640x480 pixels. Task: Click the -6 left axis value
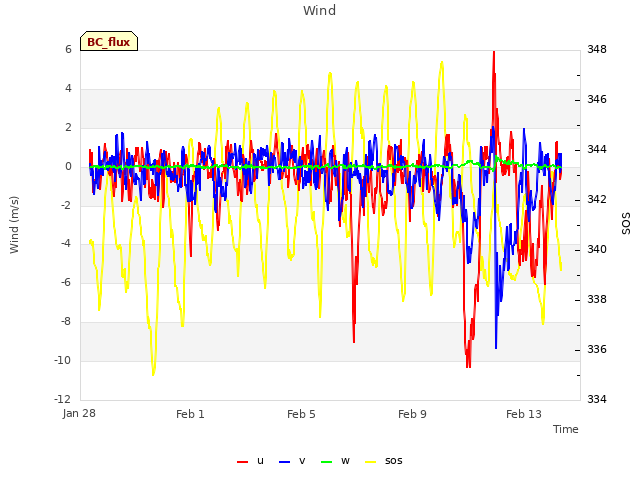tap(65, 282)
